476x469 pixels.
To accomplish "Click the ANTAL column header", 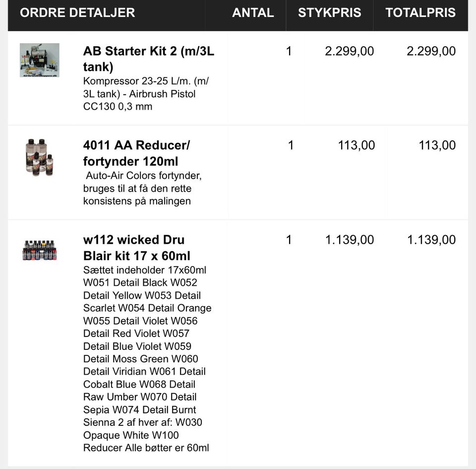I will click(253, 13).
